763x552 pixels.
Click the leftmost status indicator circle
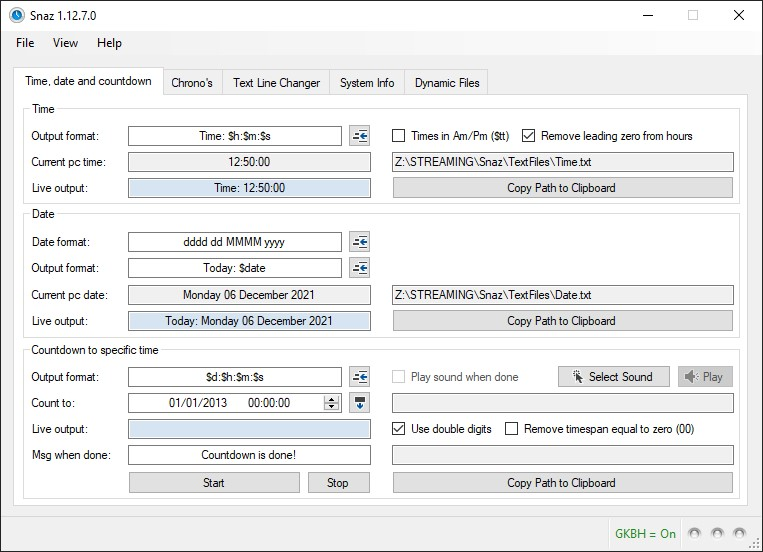pyautogui.click(x=695, y=533)
